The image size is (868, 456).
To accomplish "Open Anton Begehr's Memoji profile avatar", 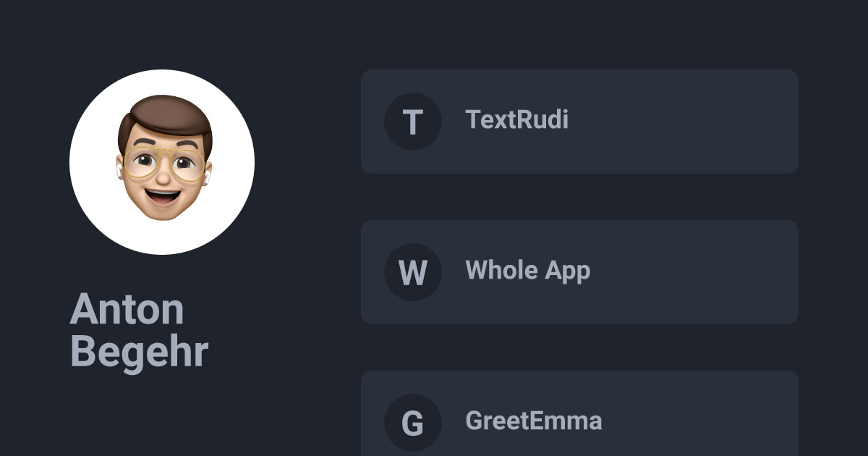I will coord(162,162).
